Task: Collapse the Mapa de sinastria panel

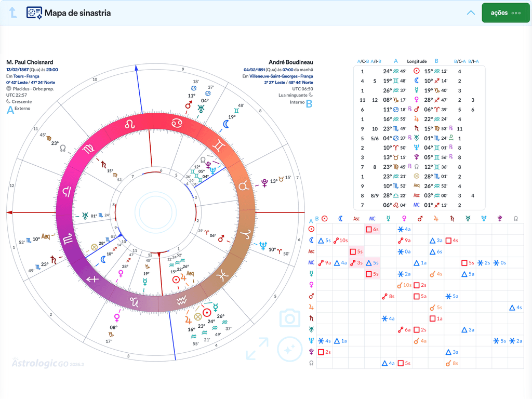Action: tap(471, 13)
